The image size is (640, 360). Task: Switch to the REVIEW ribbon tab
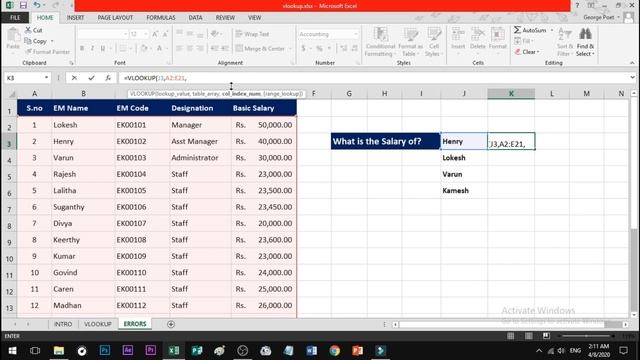(x=225, y=18)
